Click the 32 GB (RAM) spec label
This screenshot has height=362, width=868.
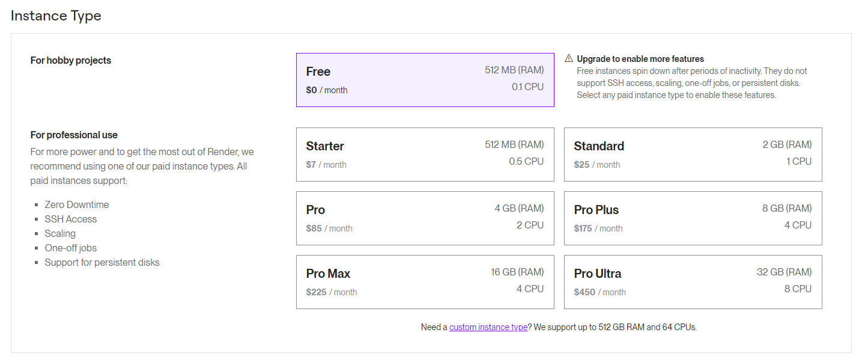784,272
